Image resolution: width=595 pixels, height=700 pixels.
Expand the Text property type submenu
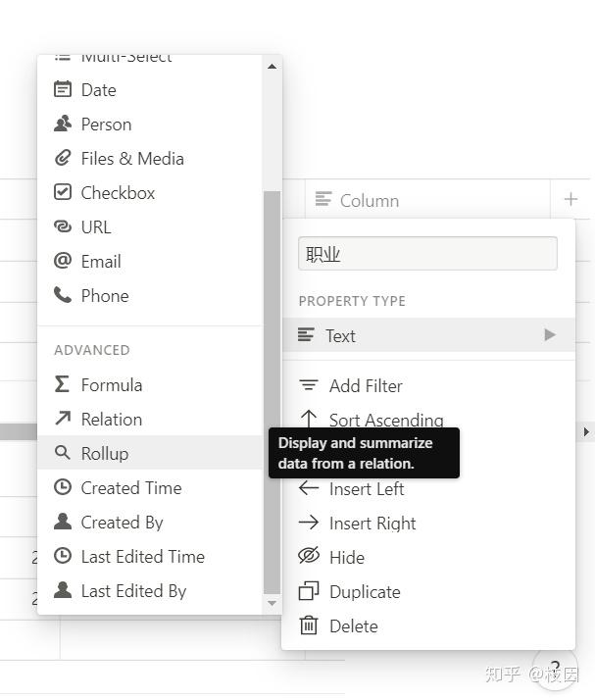[549, 335]
